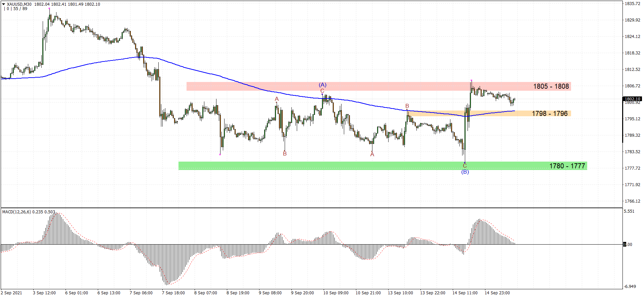
Task: Click the 7 Sep 06:00 time label
Action: 141,293
